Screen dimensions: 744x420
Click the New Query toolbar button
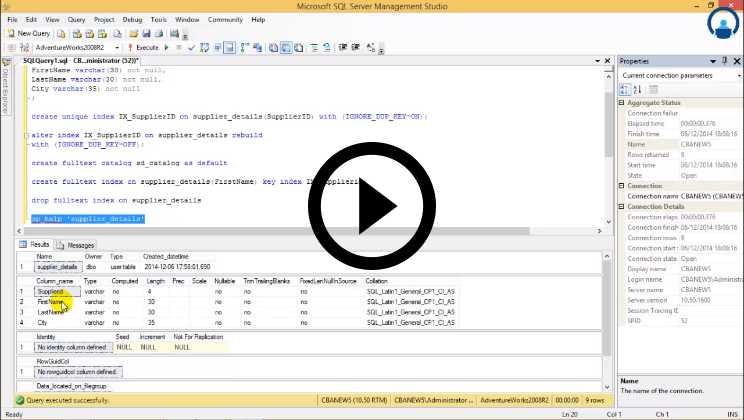(29, 34)
